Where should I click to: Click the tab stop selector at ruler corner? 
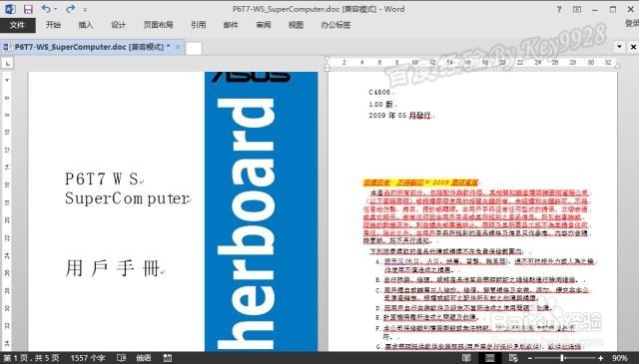pos(8,63)
